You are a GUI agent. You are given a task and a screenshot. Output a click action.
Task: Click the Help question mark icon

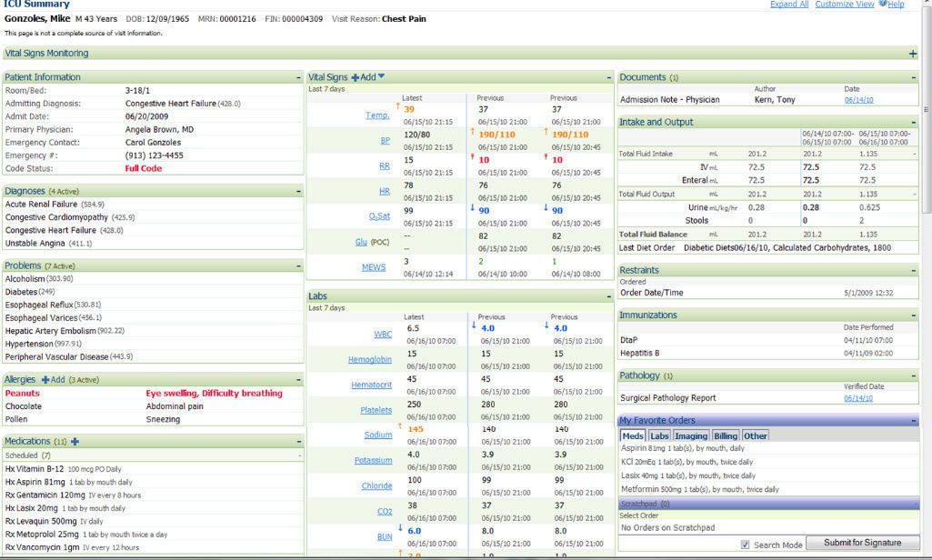[882, 4]
